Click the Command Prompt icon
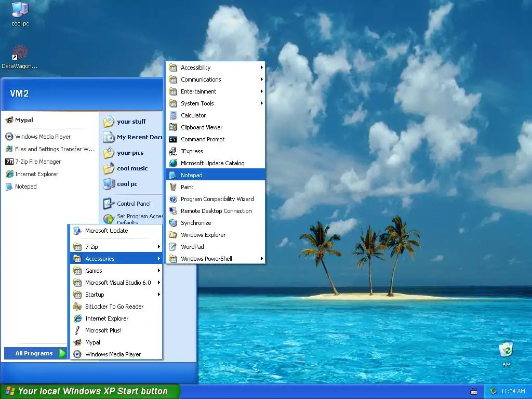This screenshot has width=532, height=399. pos(173,139)
